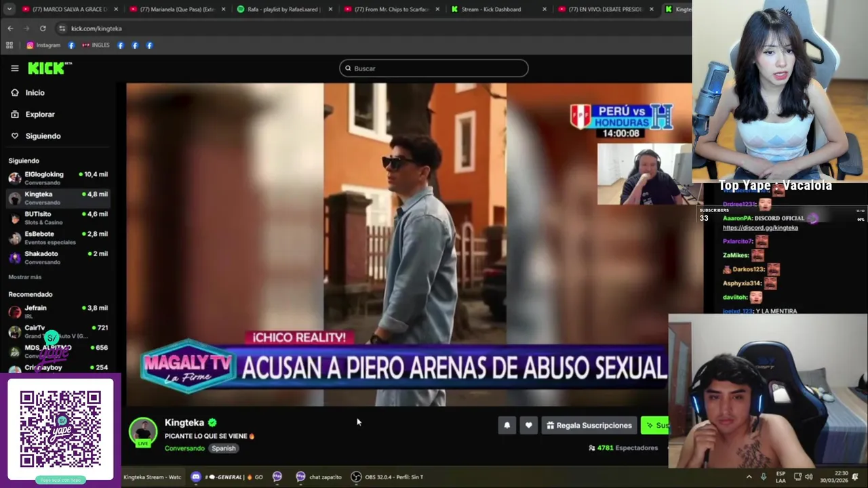The width and height of the screenshot is (868, 488).
Task: Open the first Facebook bookmark icon
Action: pyautogui.click(x=71, y=45)
